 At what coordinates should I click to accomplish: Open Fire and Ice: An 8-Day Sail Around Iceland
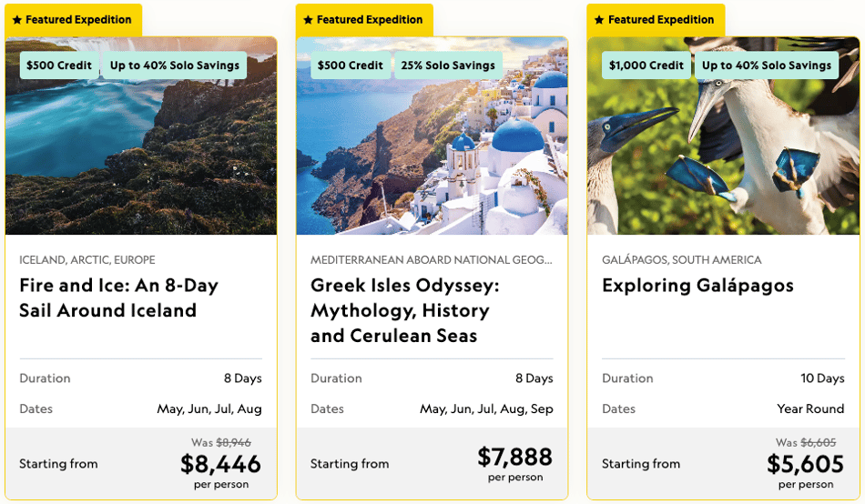click(118, 297)
